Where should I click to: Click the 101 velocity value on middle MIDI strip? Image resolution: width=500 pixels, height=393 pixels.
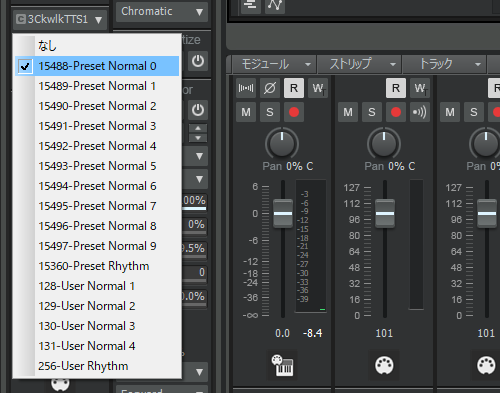pyautogui.click(x=384, y=333)
